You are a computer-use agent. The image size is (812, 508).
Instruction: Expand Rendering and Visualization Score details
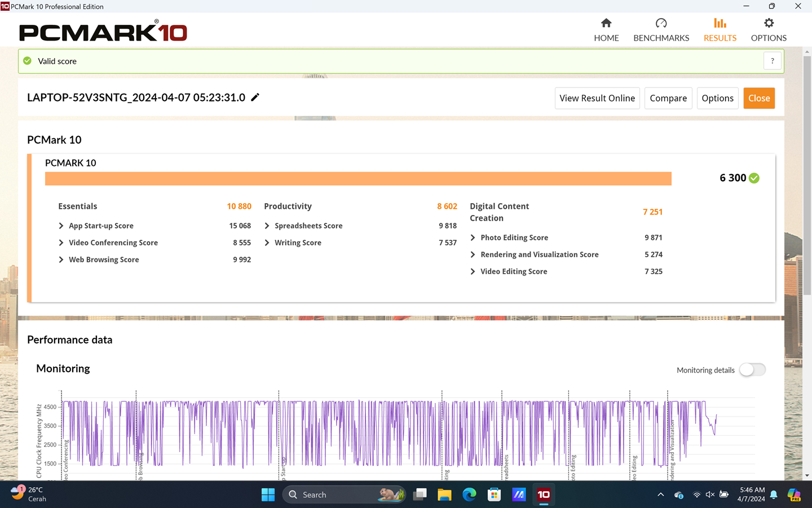pos(473,255)
